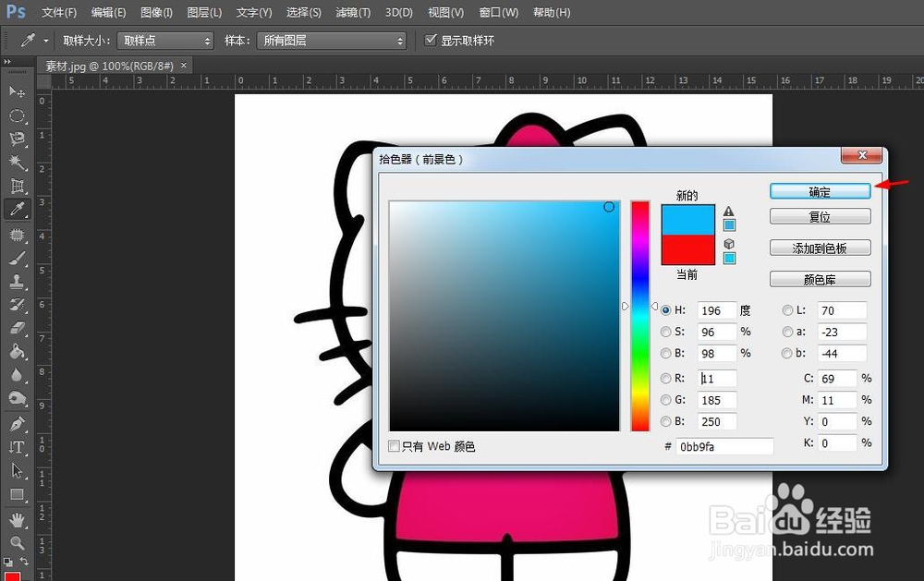Open the 编辑(E) menu
Image resolution: width=924 pixels, height=581 pixels.
tap(108, 12)
